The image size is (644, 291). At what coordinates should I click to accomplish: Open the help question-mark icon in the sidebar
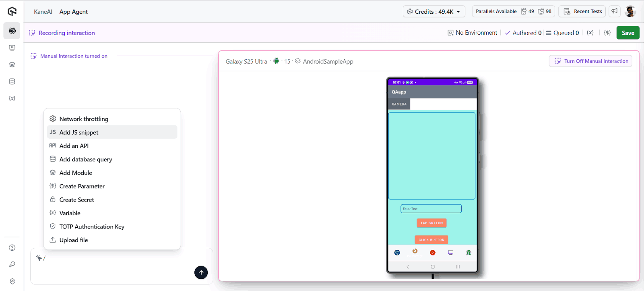[12, 247]
